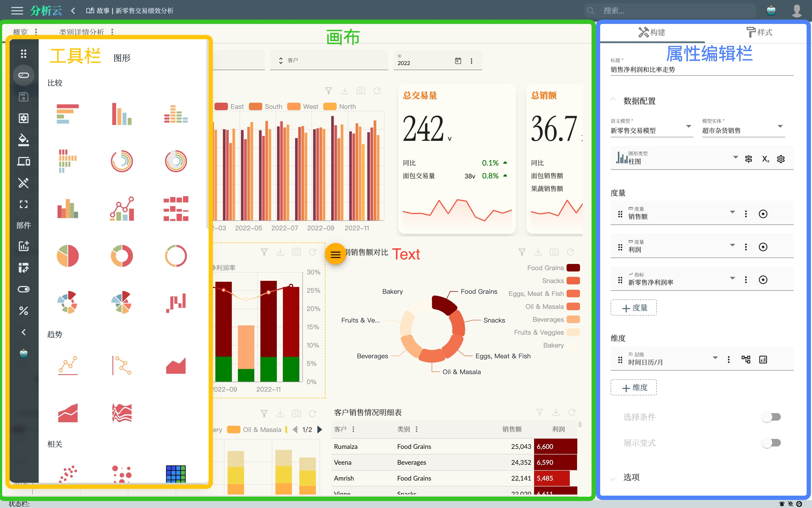
Task: Click the back arrow beside 分析云 logo
Action: pyautogui.click(x=73, y=11)
